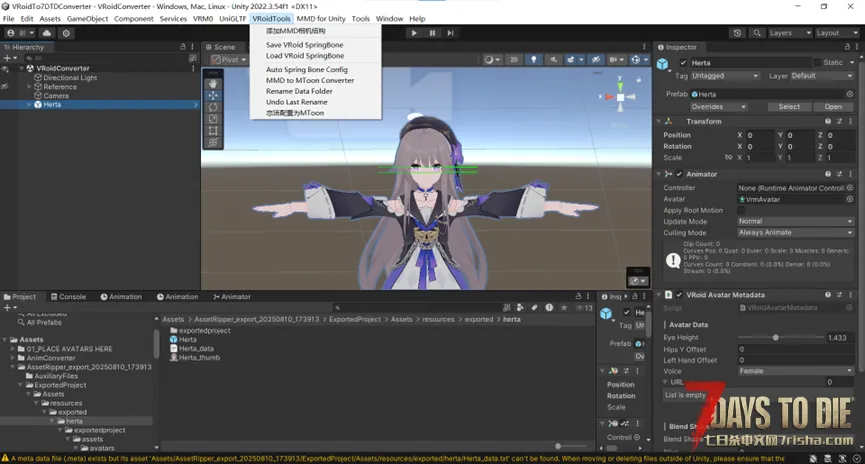Toggle hidden objects visibility in Scene
This screenshot has height=464, width=865.
point(596,60)
